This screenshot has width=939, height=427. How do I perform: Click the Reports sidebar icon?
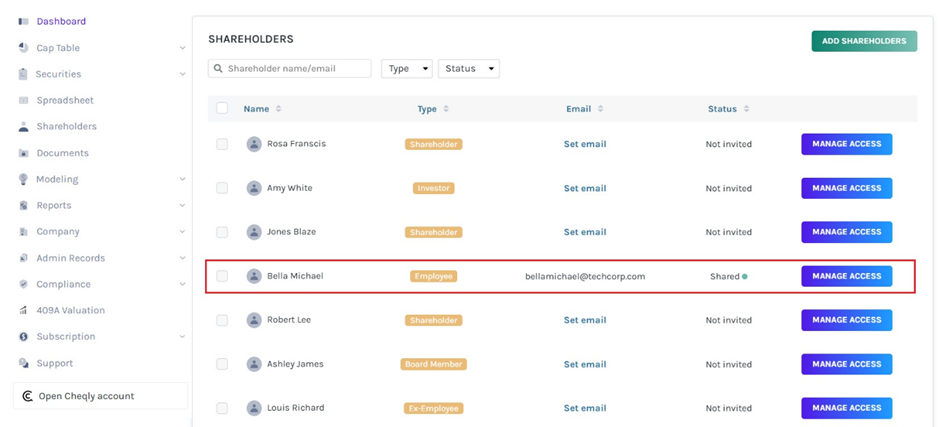23,205
